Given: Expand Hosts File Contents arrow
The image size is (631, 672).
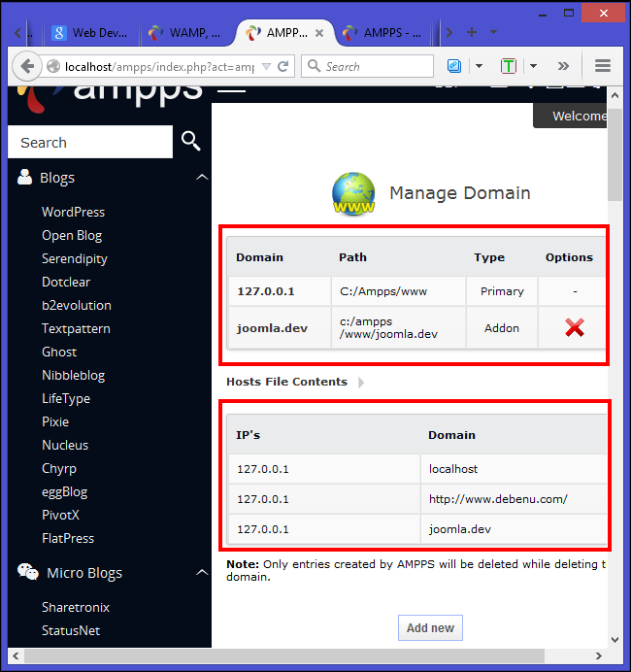Looking at the screenshot, I should point(361,382).
